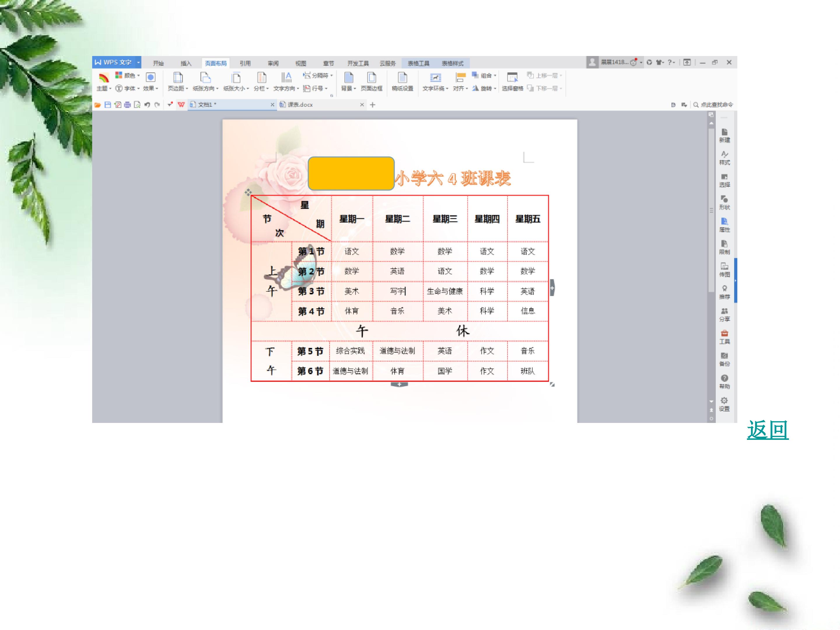Open the 设置 settings sidebar panel
Image resolution: width=840 pixels, height=630 pixels.
[724, 405]
